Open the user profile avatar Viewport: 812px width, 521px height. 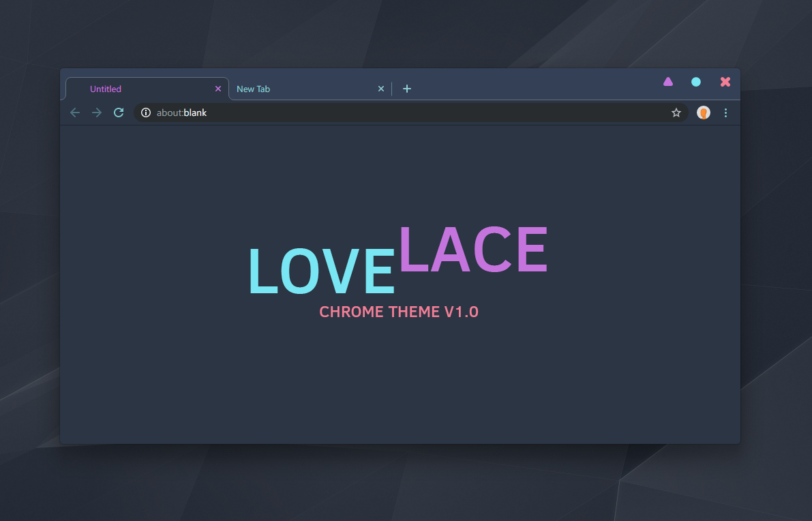tap(703, 113)
